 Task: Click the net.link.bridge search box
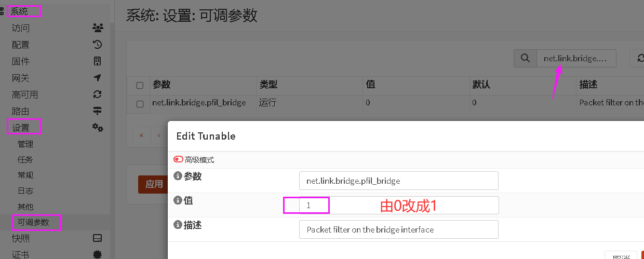pos(576,59)
